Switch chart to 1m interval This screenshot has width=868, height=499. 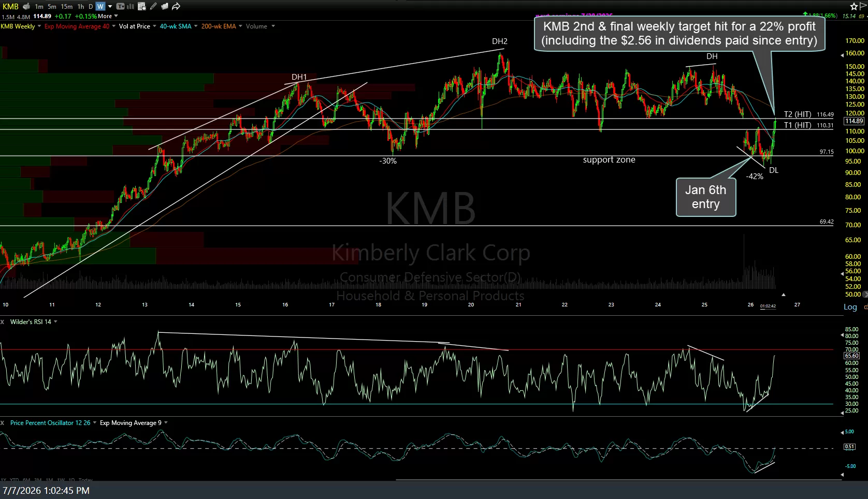[x=39, y=7]
